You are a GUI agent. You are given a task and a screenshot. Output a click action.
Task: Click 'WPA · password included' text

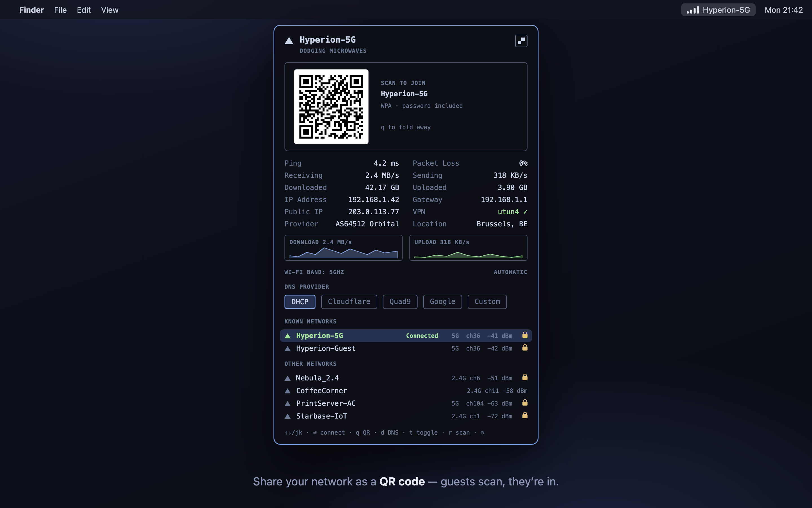pos(422,106)
